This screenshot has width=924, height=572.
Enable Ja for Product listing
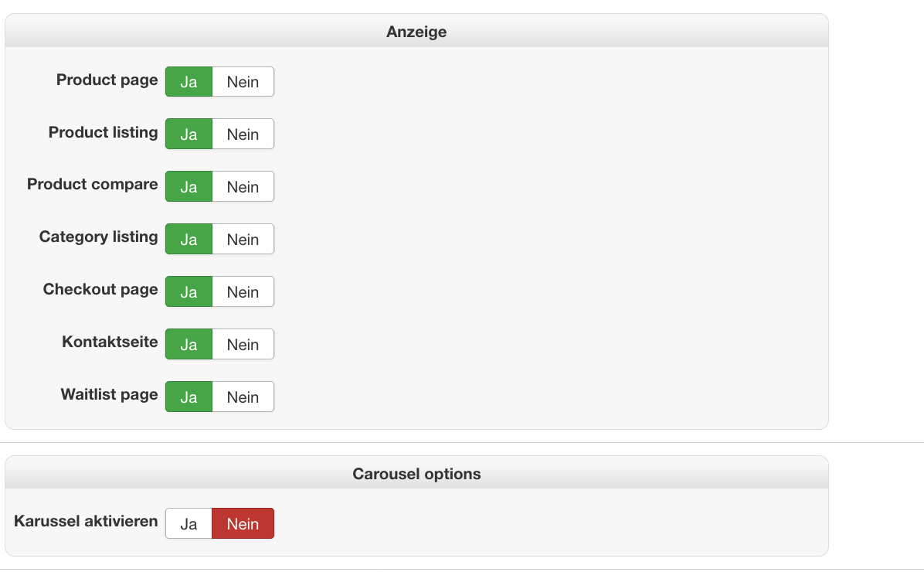click(189, 134)
